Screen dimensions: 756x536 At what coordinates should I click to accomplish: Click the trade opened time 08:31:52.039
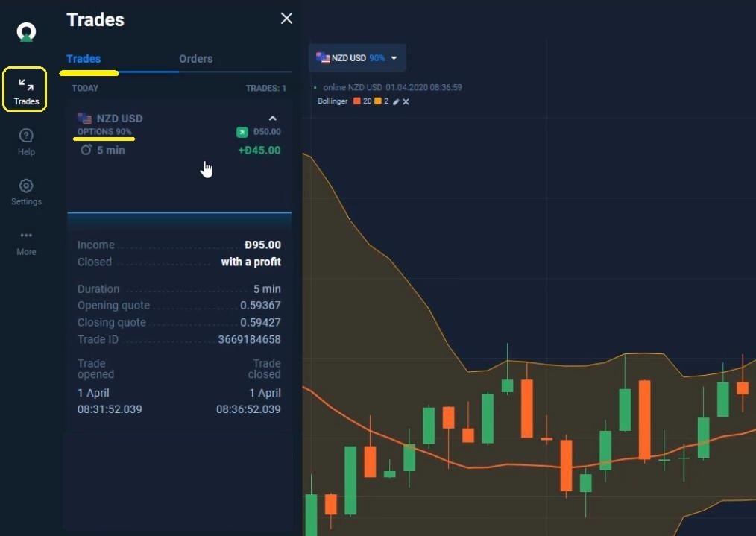(x=110, y=409)
